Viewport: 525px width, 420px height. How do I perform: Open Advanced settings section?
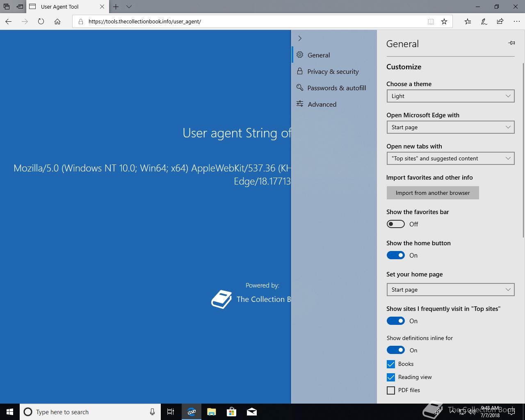tap(334, 104)
